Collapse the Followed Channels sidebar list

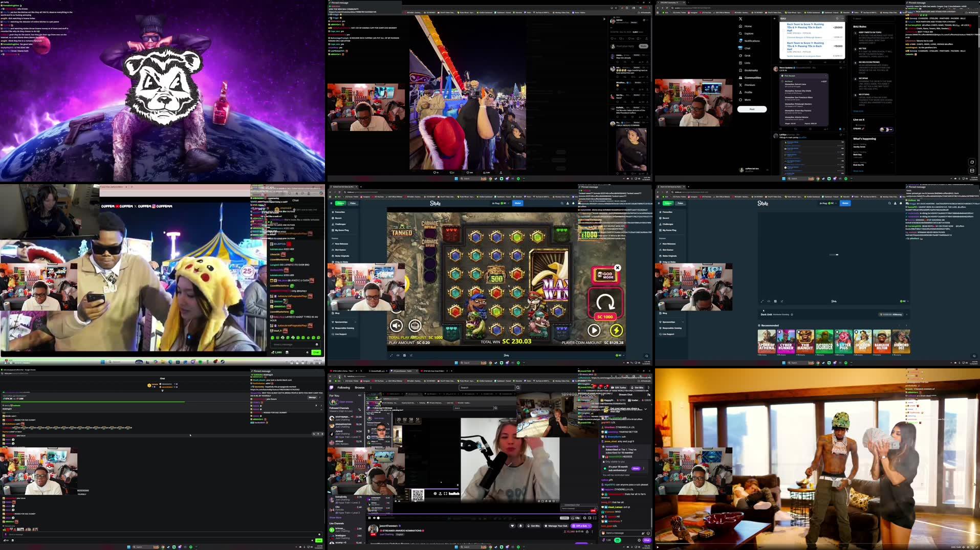tap(360, 395)
